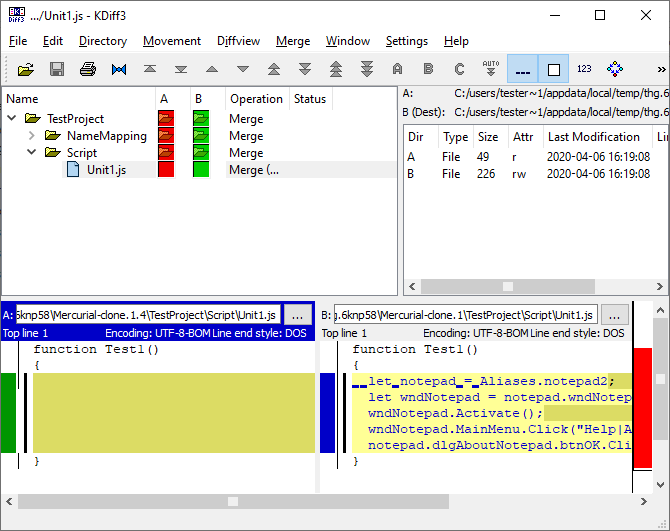Open the Merge menu
The height and width of the screenshot is (531, 670).
(x=293, y=41)
